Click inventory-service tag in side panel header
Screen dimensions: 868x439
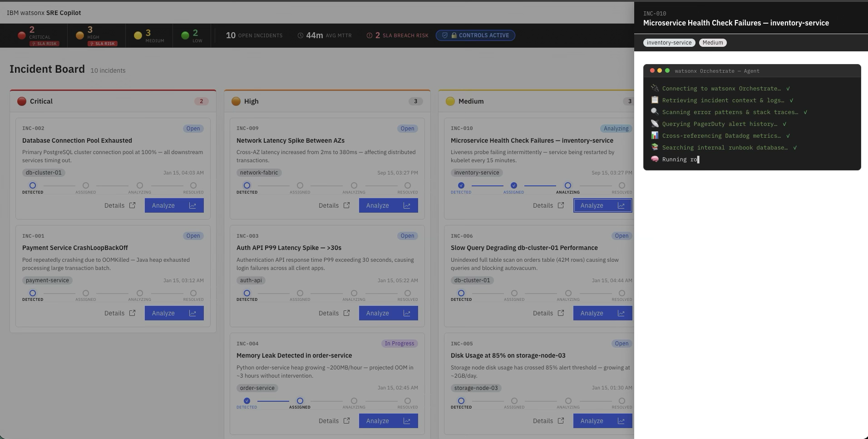tap(669, 43)
